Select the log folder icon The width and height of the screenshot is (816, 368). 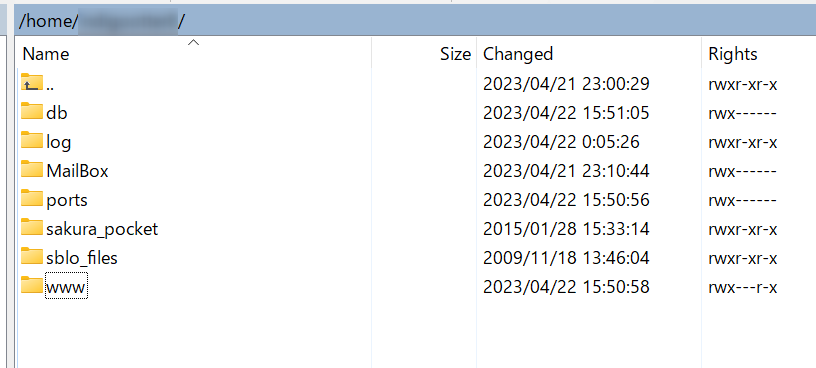32,141
